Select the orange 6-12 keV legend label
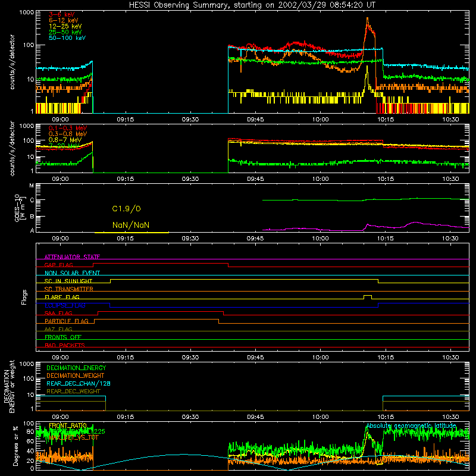 point(64,20)
